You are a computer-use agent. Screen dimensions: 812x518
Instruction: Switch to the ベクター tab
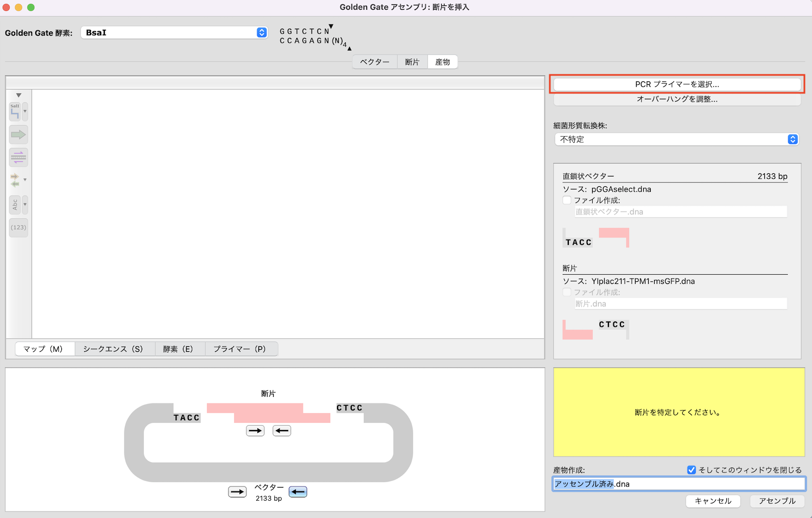[375, 62]
